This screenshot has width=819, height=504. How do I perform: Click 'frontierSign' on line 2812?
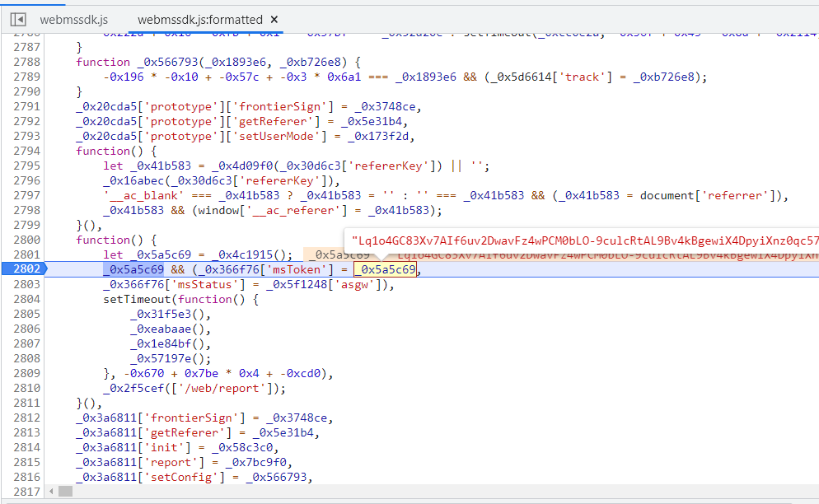click(x=191, y=418)
